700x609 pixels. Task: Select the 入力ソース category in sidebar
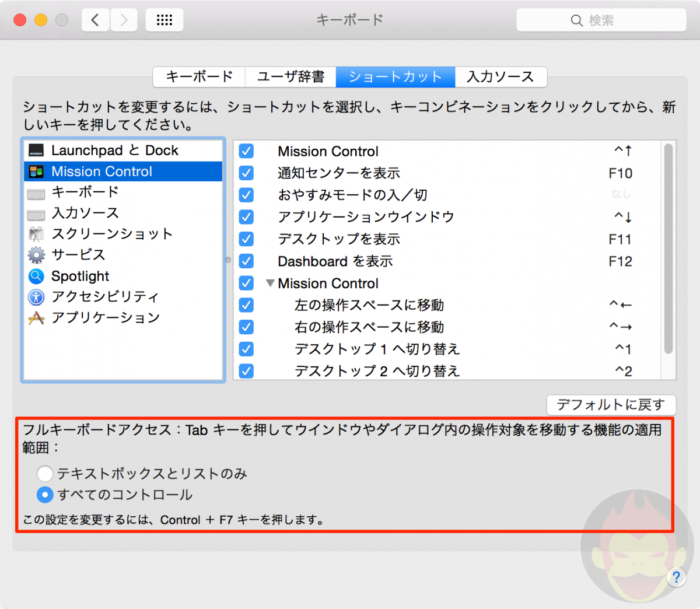coord(36,213)
